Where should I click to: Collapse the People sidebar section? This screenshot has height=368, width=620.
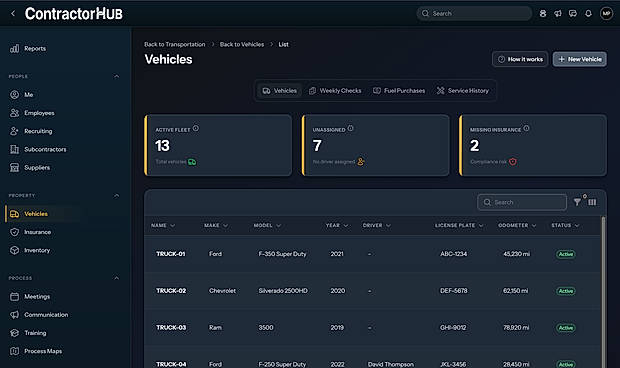point(117,76)
